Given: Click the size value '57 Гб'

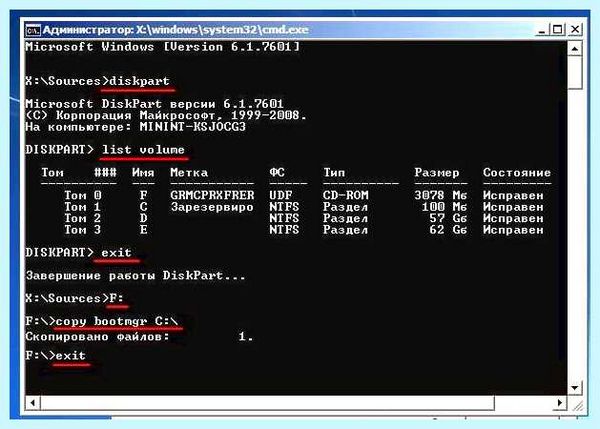Looking at the screenshot, I should pyautogui.click(x=448, y=219).
